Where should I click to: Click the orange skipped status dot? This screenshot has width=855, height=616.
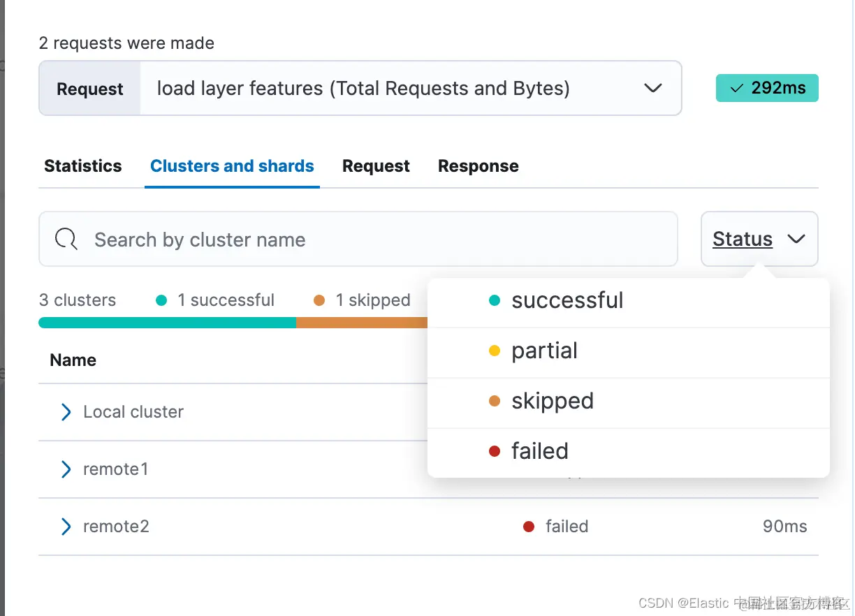495,401
